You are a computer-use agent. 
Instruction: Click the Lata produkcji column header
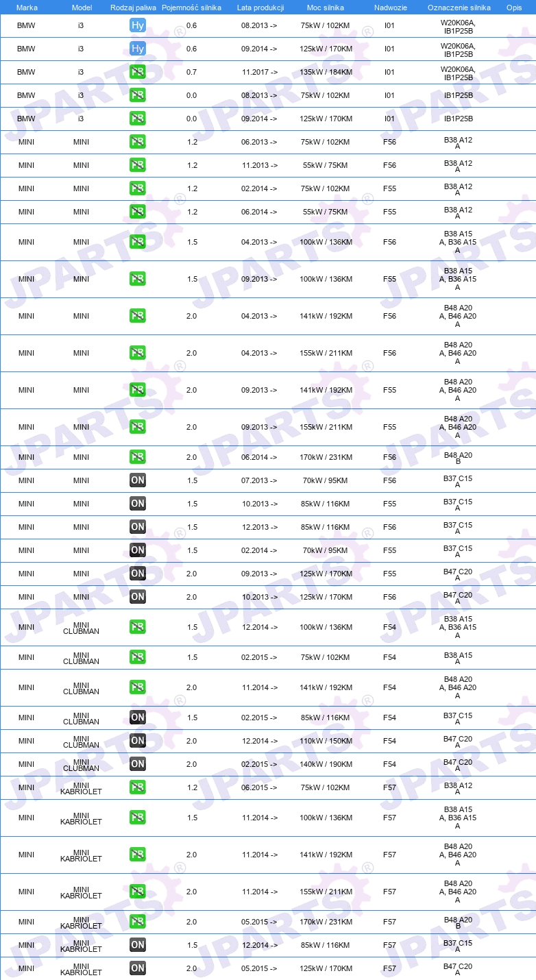(260, 8)
